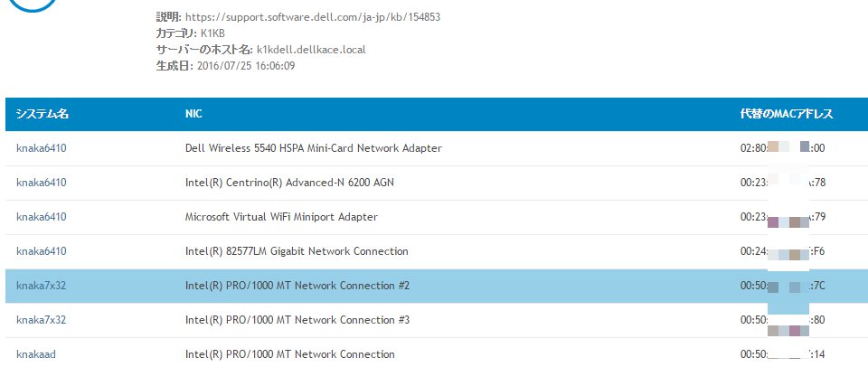Screen dimensions: 868x367
Task: Open knaka6410 link in Virtual WiFi row
Action: click(42, 217)
